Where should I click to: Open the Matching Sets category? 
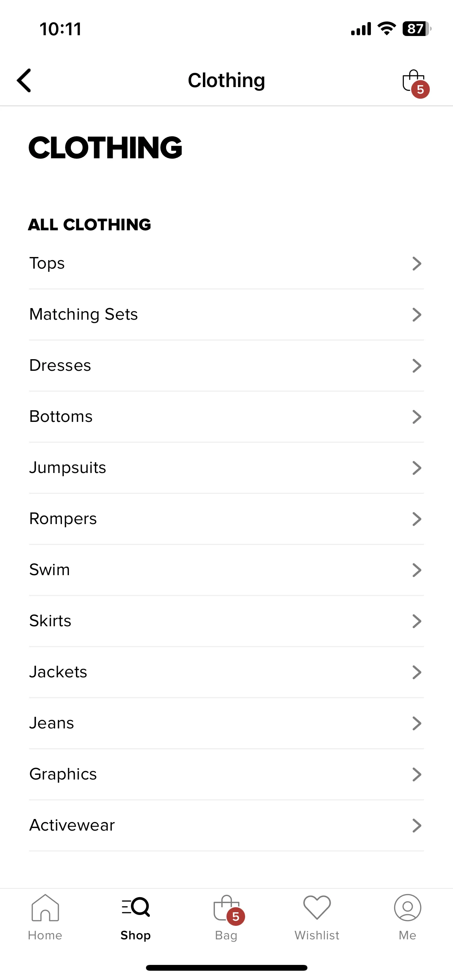click(x=226, y=315)
